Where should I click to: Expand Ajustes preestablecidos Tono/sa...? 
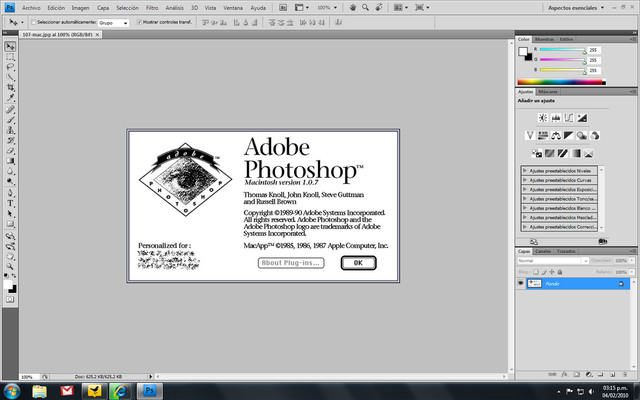(x=525, y=199)
